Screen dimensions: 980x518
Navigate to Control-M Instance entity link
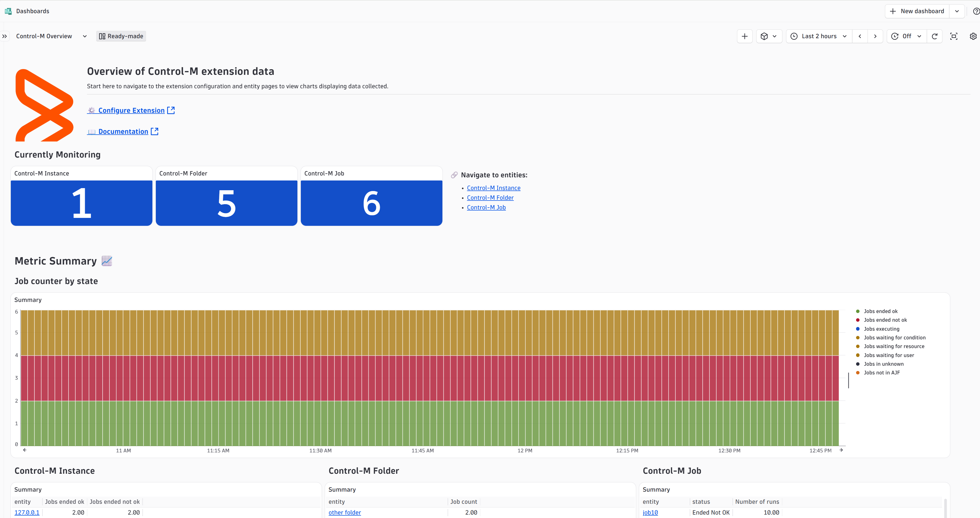coord(493,188)
